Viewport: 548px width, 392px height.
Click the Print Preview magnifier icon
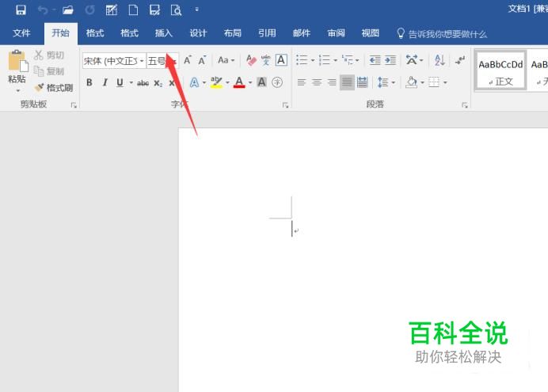point(176,10)
